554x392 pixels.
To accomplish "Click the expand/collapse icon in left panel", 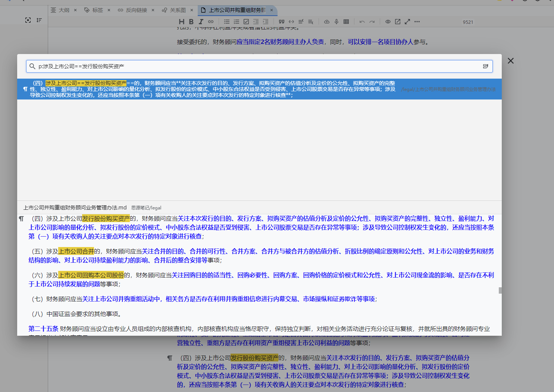I will coord(39,20).
